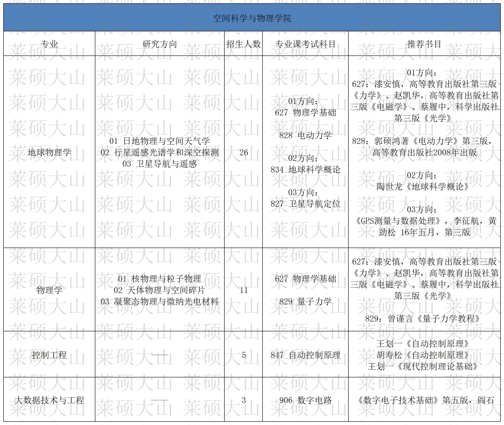
Task: Click the 地球物理学 major cell
Action: click(x=49, y=152)
